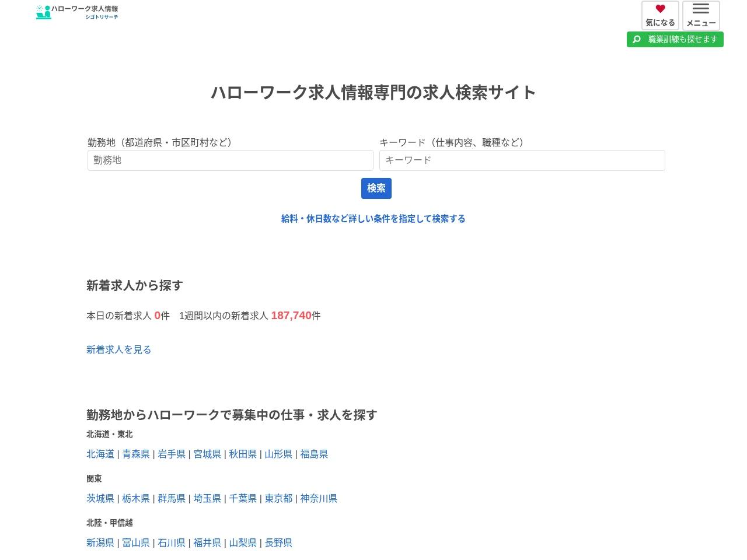The image size is (747, 560).
Task: Select 福島県 prefecture link
Action: click(x=314, y=454)
